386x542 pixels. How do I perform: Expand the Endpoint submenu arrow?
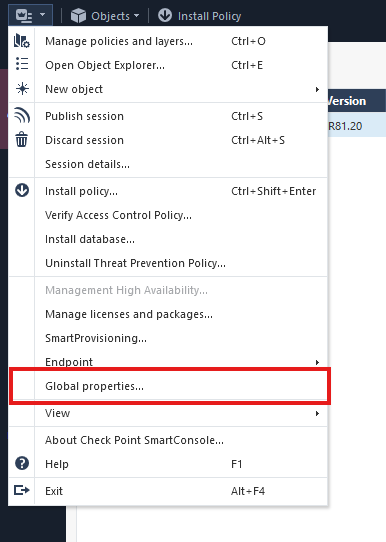(317, 362)
